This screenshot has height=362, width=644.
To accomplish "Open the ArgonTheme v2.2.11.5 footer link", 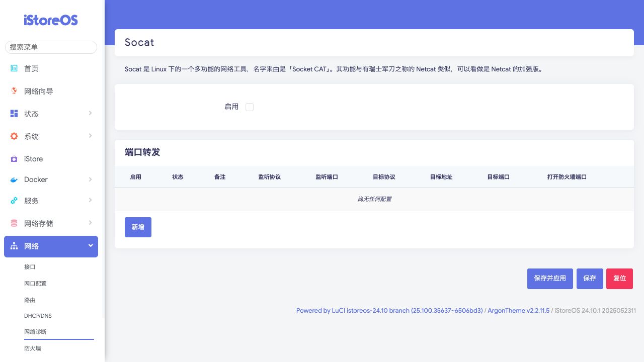I will point(518,311).
